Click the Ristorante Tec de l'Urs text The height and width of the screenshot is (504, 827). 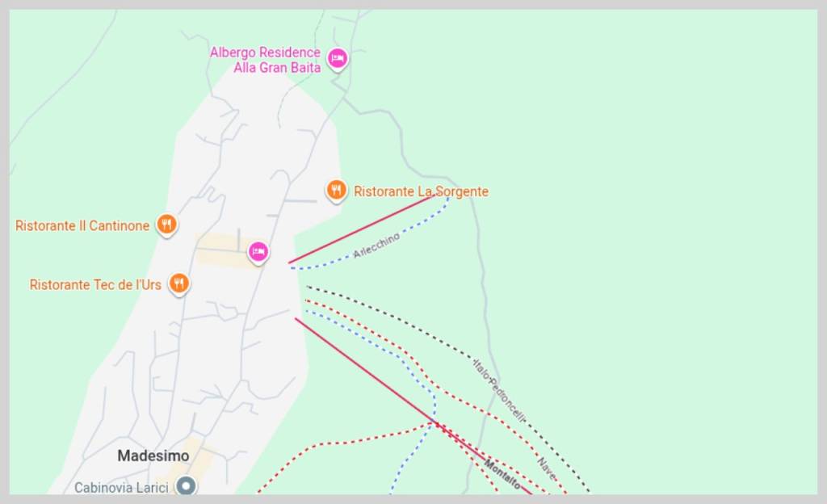(95, 284)
